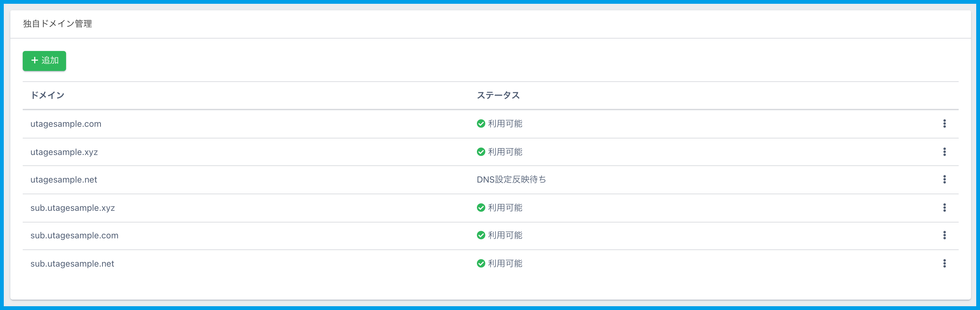
Task: Select the utagesample.net domain row text
Action: (64, 180)
